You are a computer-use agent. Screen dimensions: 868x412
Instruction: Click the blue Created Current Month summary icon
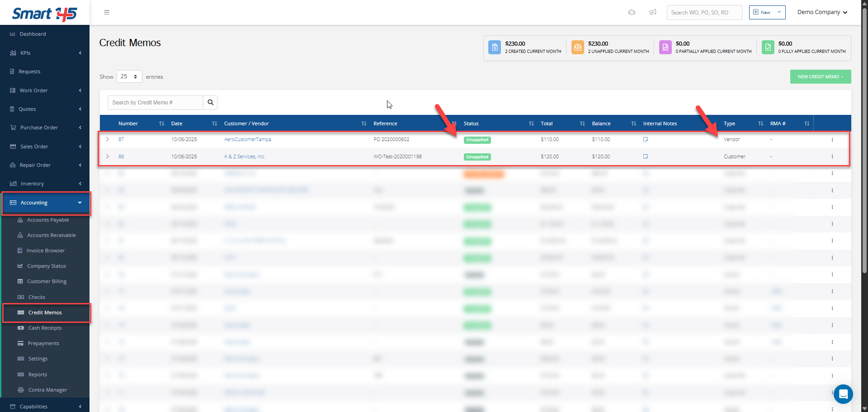pyautogui.click(x=495, y=47)
